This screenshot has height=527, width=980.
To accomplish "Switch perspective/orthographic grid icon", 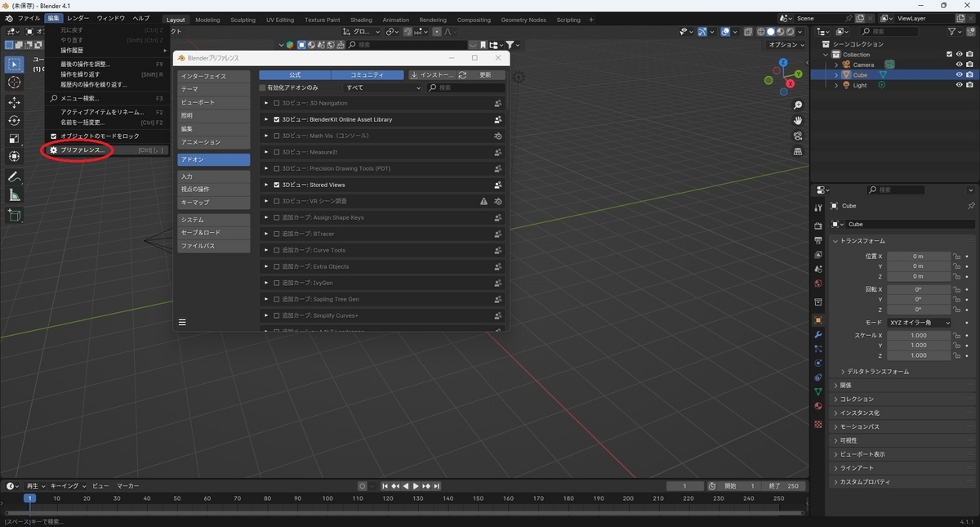I will [798, 151].
